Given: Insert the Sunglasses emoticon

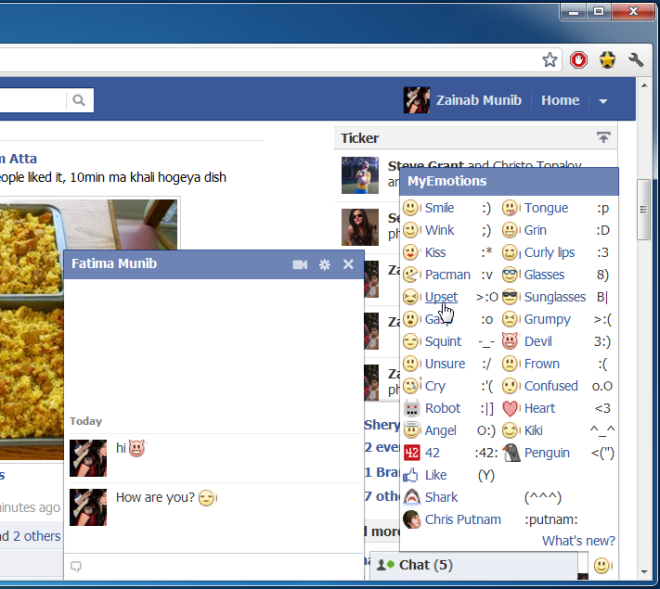Looking at the screenshot, I should click(x=555, y=297).
